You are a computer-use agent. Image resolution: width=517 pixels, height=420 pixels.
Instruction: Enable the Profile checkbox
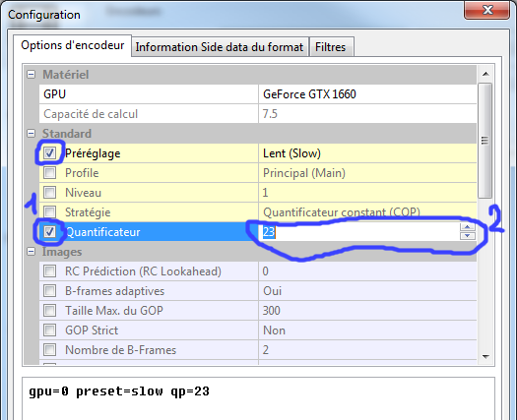[50, 172]
